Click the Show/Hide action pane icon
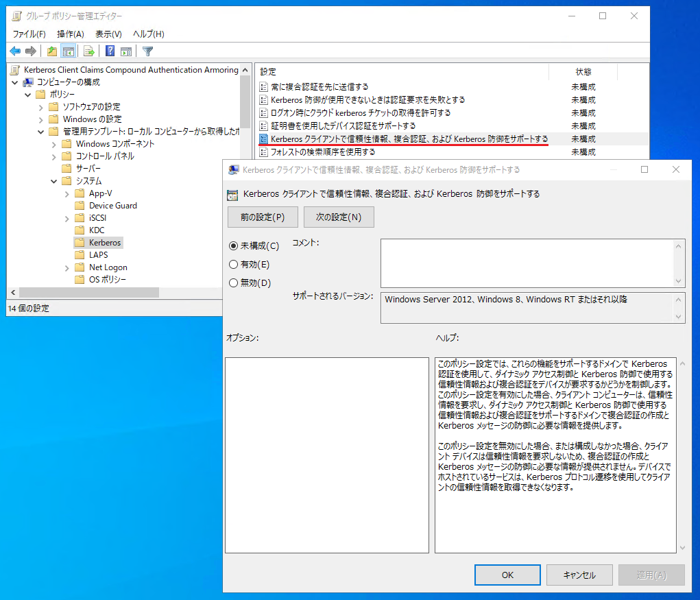The image size is (700, 600). tap(126, 51)
